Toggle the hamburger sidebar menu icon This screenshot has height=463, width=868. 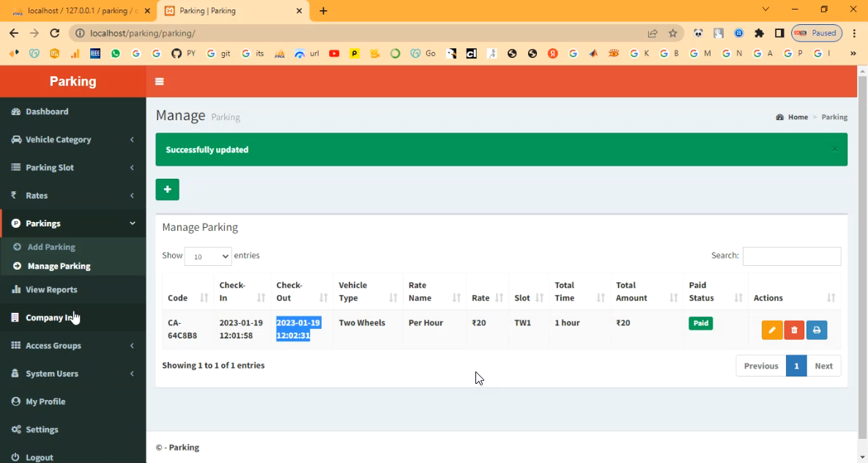click(160, 81)
